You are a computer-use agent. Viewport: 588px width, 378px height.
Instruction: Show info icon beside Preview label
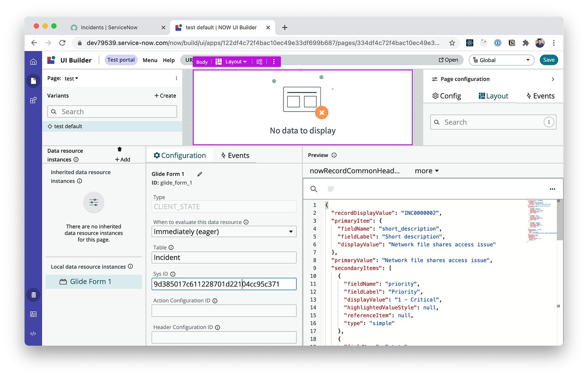click(x=334, y=155)
